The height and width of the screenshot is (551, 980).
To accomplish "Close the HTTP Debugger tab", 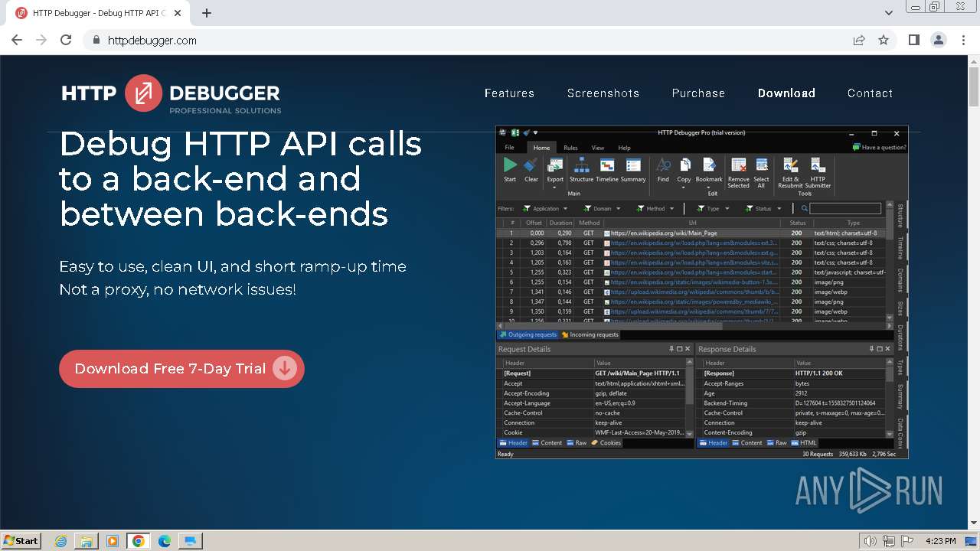I will tap(178, 13).
